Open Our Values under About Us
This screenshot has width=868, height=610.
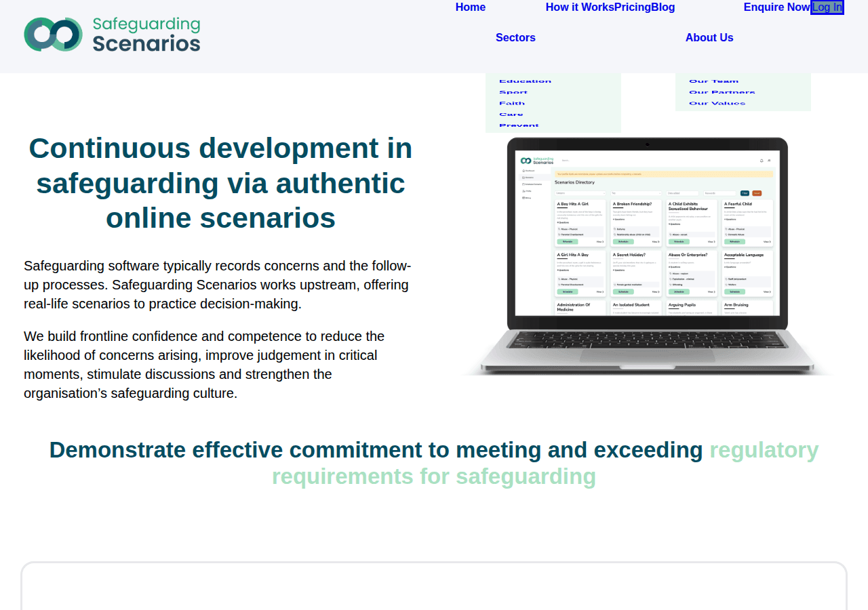(x=717, y=103)
